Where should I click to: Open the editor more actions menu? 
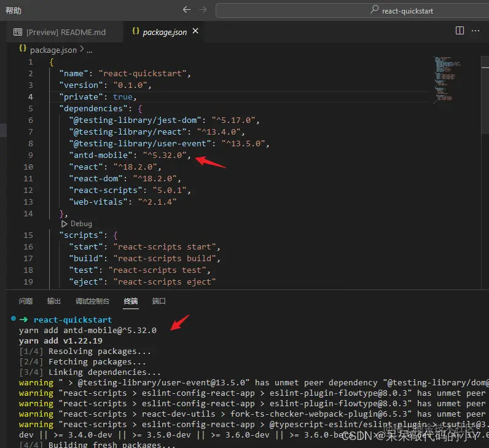[x=475, y=31]
